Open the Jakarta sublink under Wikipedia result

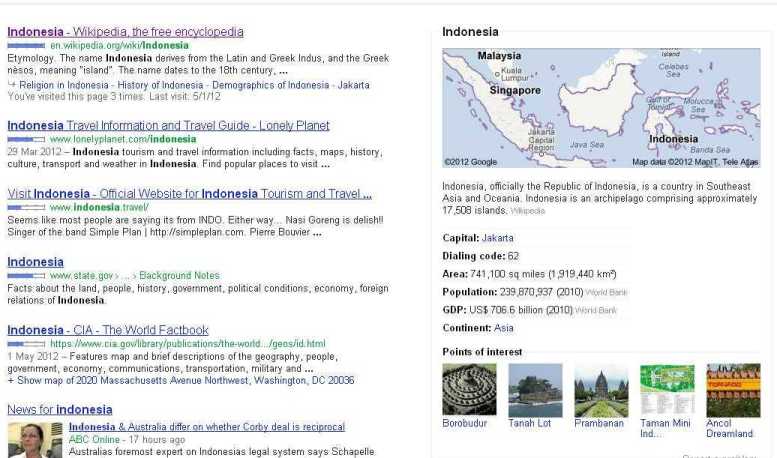pyautogui.click(x=353, y=85)
